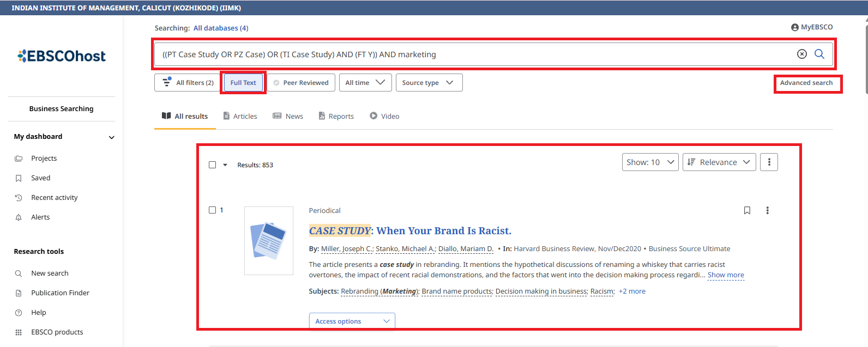Expand the Access options button
868x347 pixels.
[352, 321]
